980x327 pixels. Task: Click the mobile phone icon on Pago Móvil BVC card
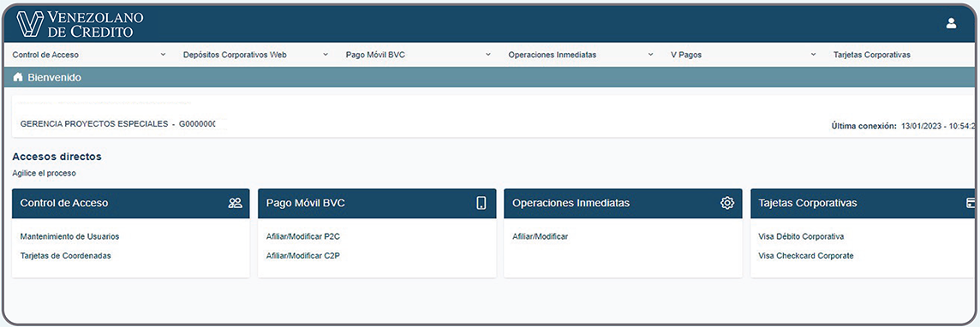point(481,203)
